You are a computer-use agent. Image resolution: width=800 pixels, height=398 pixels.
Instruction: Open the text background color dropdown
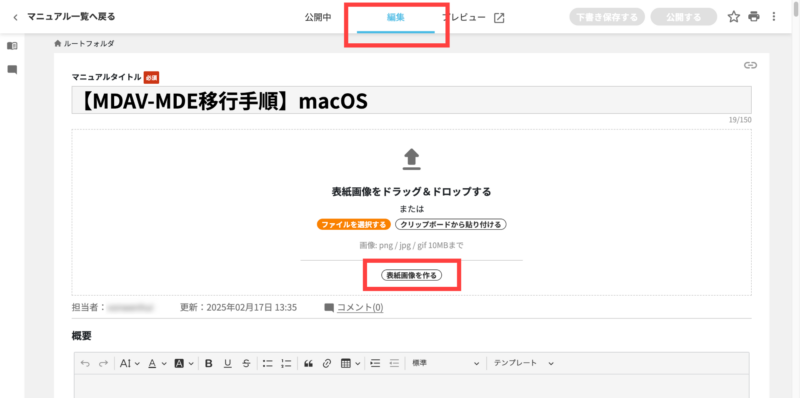(x=184, y=363)
